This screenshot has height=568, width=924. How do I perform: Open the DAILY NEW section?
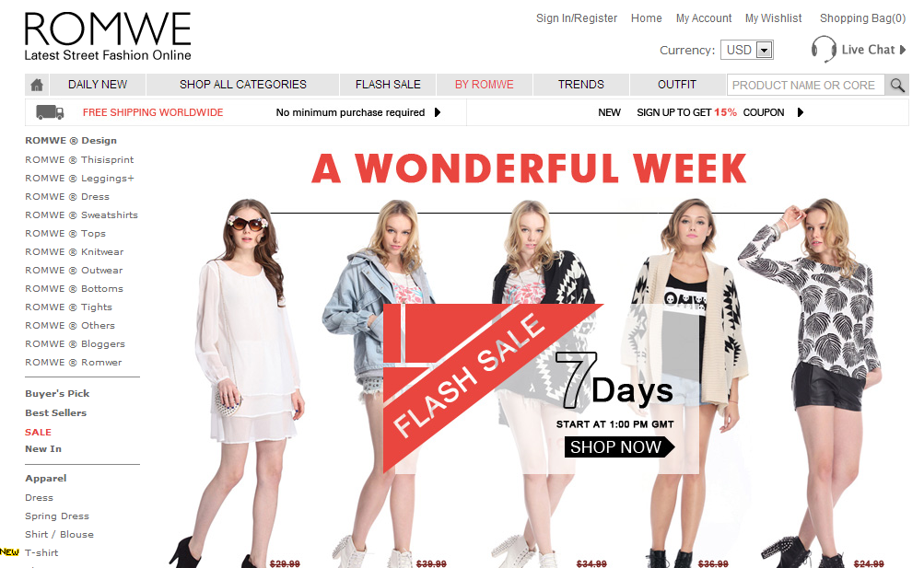coord(98,85)
